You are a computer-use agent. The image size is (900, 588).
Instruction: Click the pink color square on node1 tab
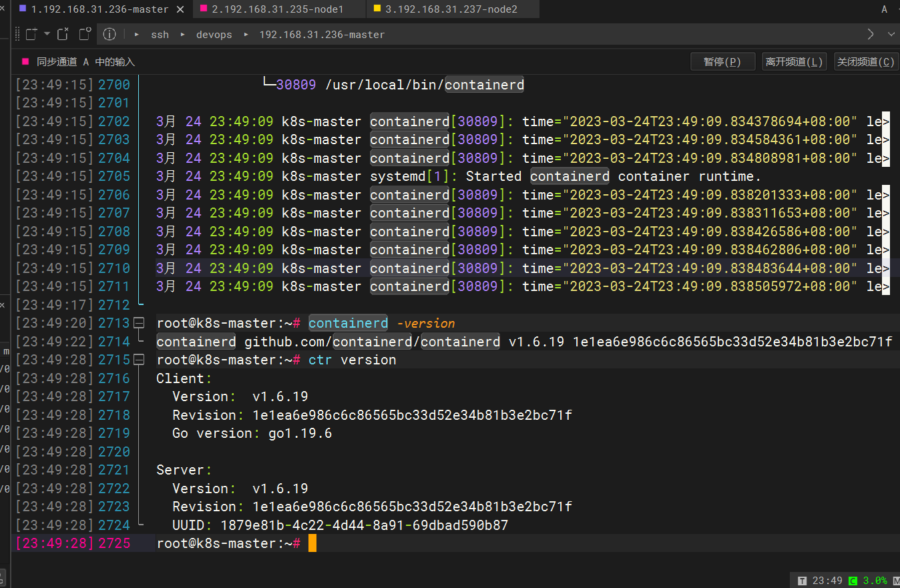pyautogui.click(x=203, y=9)
